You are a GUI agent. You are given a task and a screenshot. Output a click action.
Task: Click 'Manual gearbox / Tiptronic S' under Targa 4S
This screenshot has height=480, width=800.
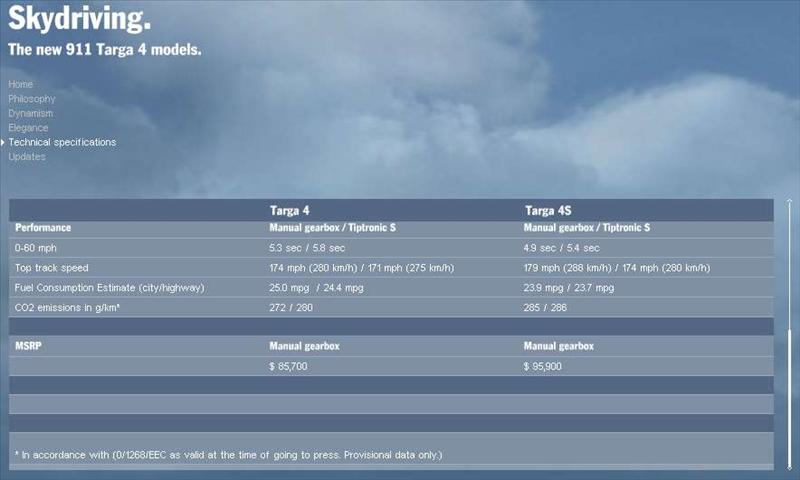[587, 228]
